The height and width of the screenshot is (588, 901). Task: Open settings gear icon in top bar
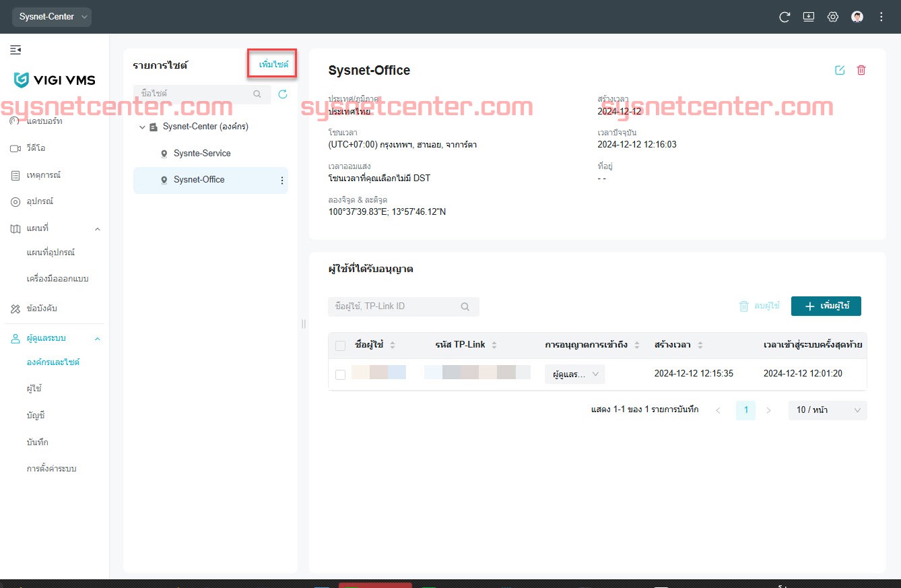pyautogui.click(x=833, y=17)
